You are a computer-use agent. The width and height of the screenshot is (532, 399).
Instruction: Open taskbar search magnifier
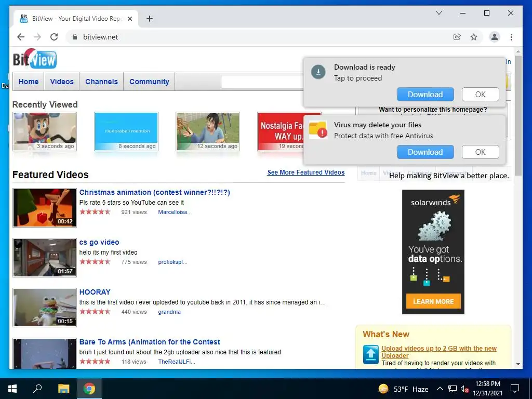[37, 389]
